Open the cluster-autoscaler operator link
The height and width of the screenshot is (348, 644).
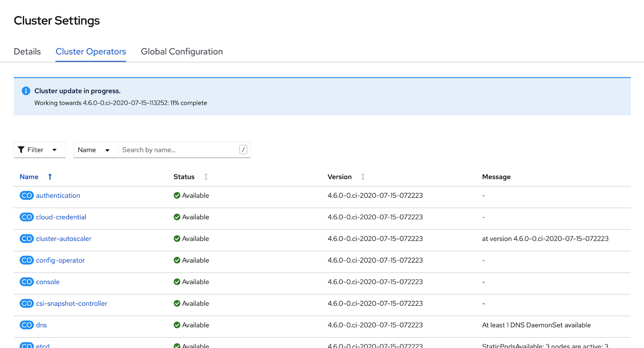(64, 239)
